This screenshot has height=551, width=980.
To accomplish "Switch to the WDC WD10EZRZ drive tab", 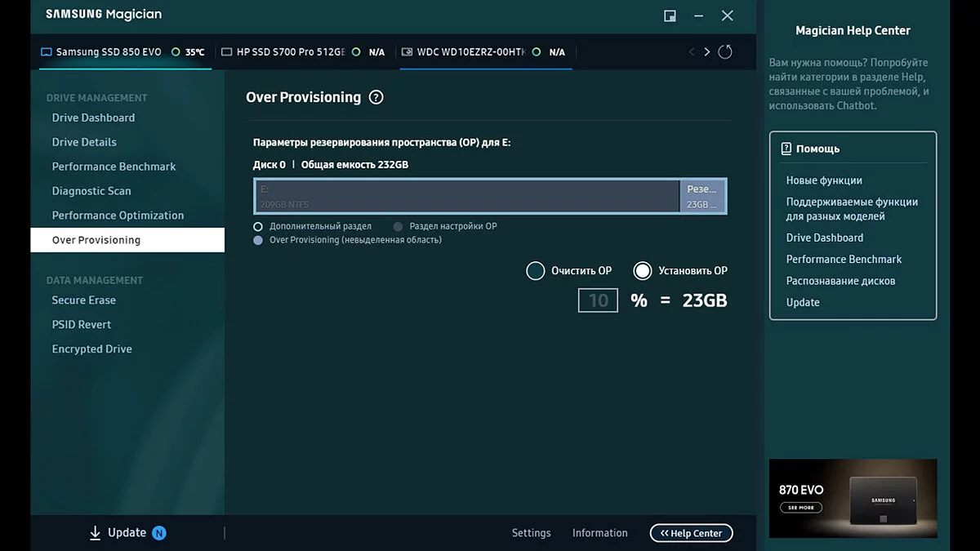I will 485,52.
